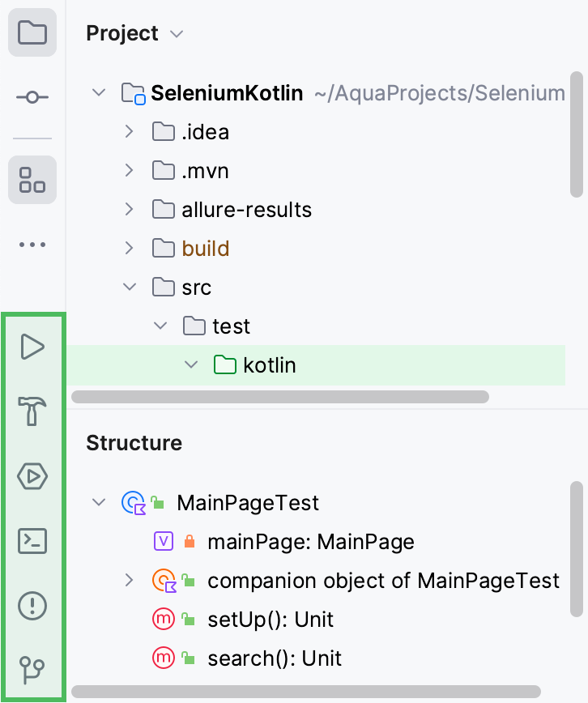Select the kotlin folder
The height and width of the screenshot is (703, 588).
(x=269, y=365)
